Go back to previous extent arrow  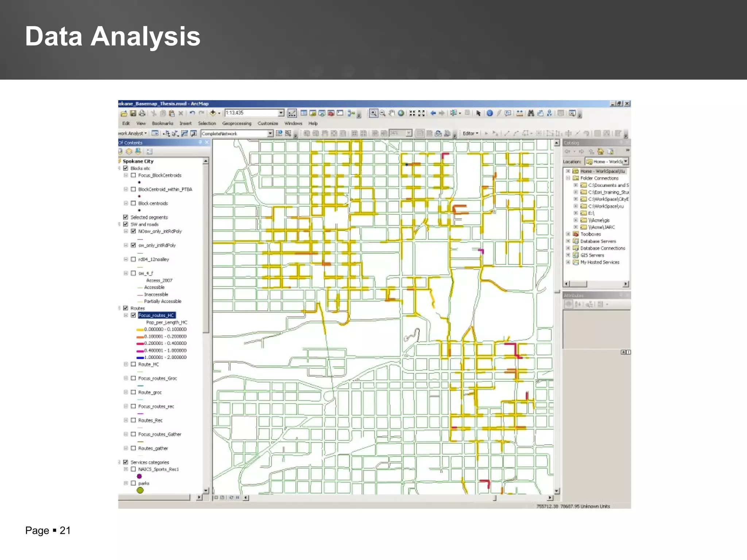tap(433, 113)
